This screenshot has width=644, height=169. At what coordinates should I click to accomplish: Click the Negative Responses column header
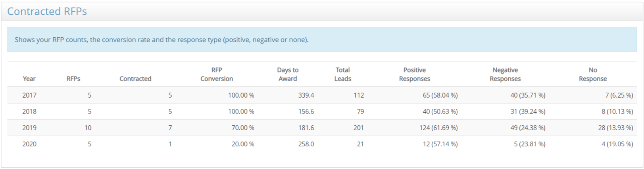pyautogui.click(x=505, y=74)
